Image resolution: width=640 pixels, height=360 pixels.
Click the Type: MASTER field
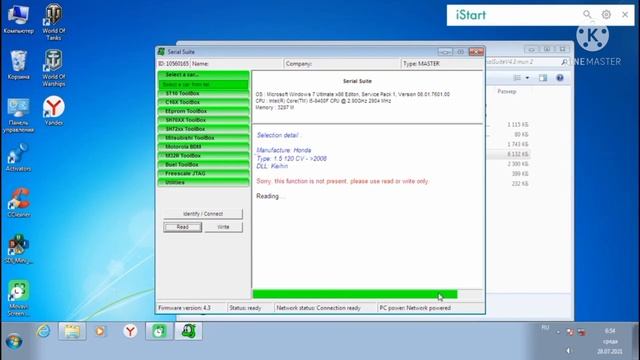pyautogui.click(x=442, y=64)
